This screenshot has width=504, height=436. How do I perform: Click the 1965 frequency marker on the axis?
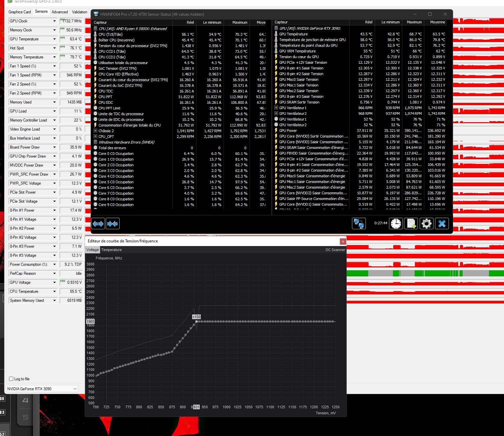point(90,321)
